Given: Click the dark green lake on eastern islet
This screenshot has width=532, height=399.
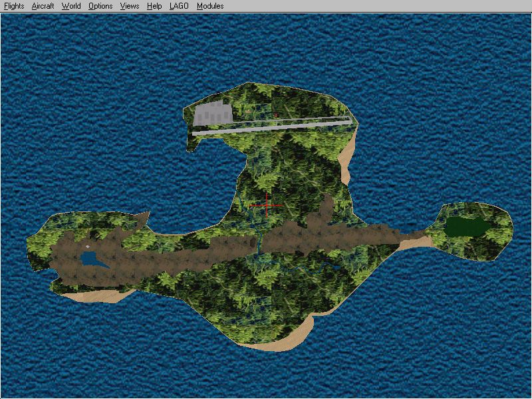Looking at the screenshot, I should point(468,227).
